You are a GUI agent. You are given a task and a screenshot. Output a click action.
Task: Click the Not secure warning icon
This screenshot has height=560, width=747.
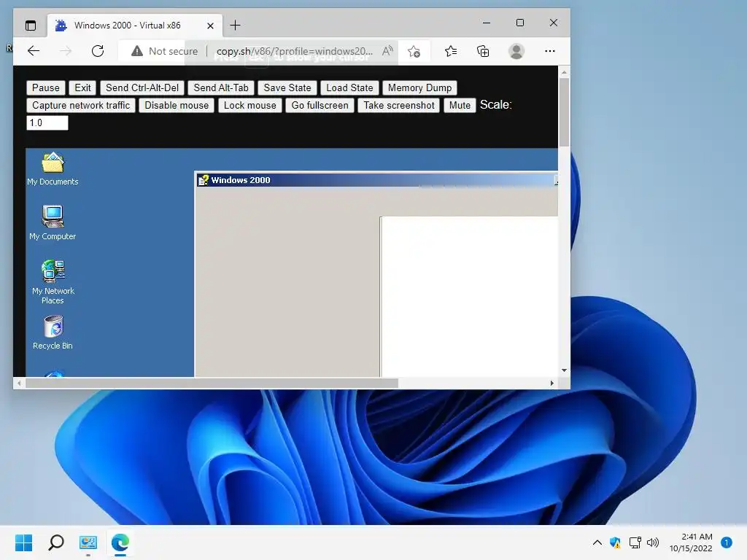pyautogui.click(x=137, y=51)
